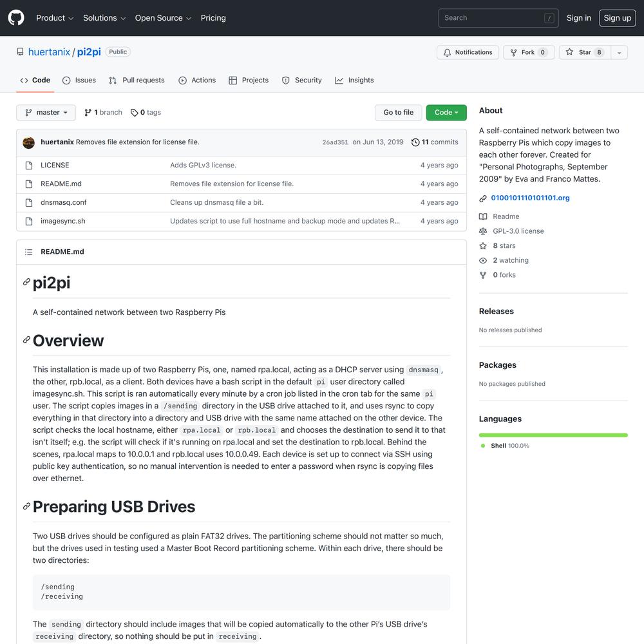
Task: Click the commits history clock icon
Action: pos(415,142)
